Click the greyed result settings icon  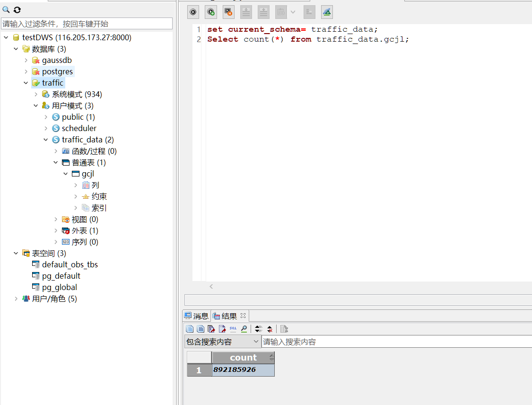coord(284,329)
